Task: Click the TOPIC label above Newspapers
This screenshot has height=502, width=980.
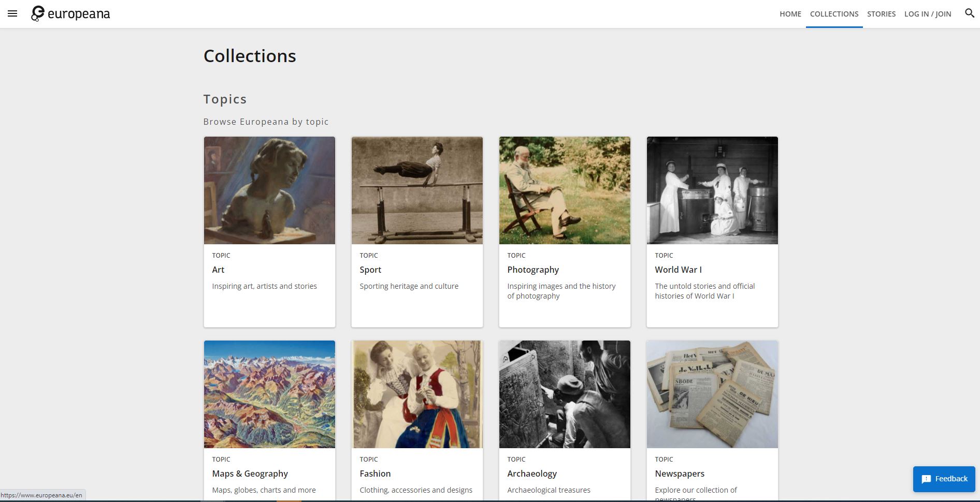Action: pyautogui.click(x=664, y=459)
